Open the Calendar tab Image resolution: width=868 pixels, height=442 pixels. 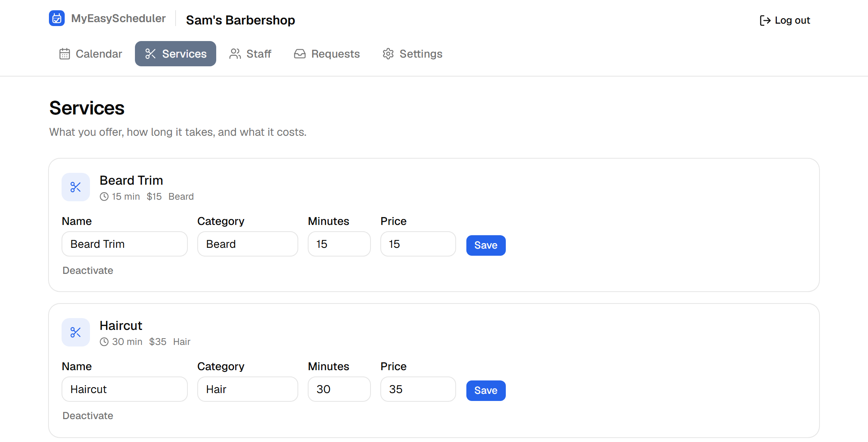click(91, 54)
